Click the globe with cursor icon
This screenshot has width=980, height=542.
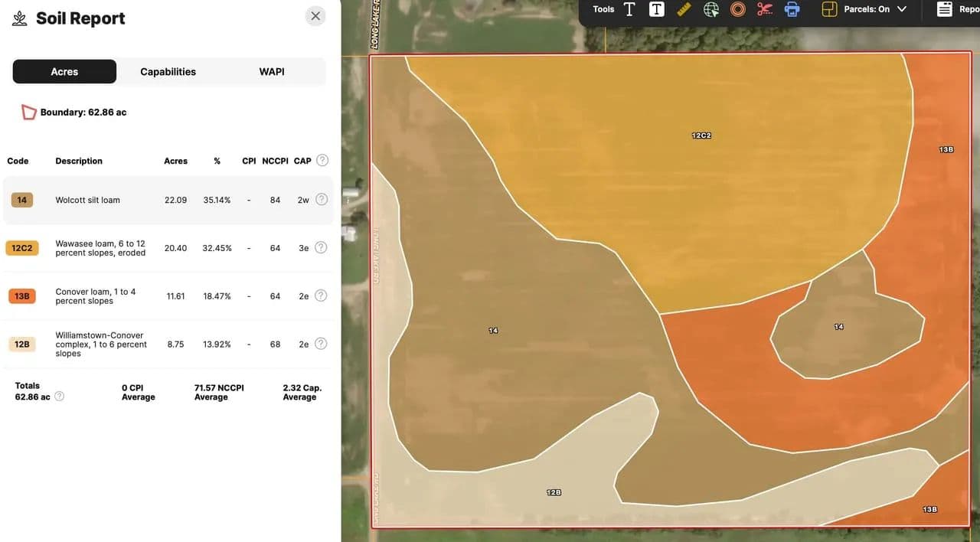coord(711,9)
